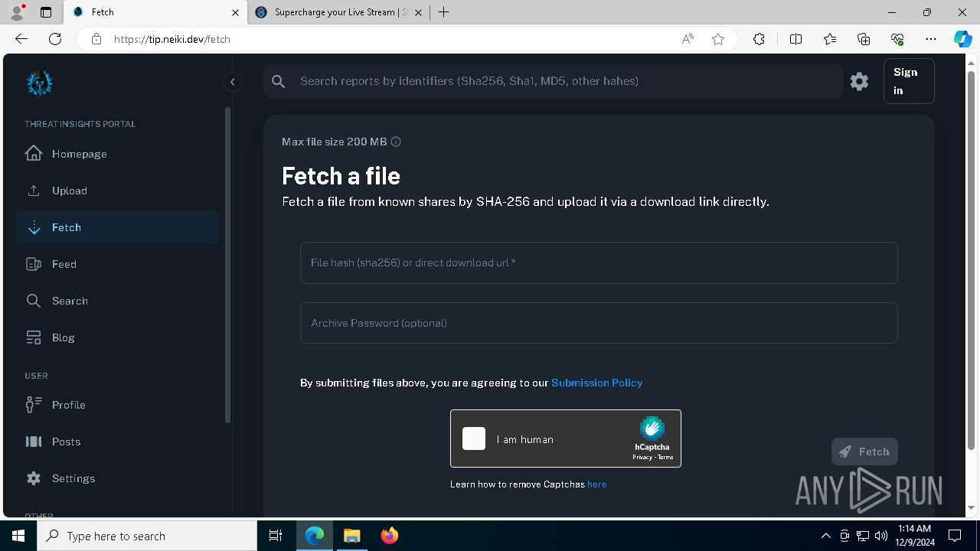Click the address bar URL
The width and height of the screenshot is (980, 551).
(172, 39)
